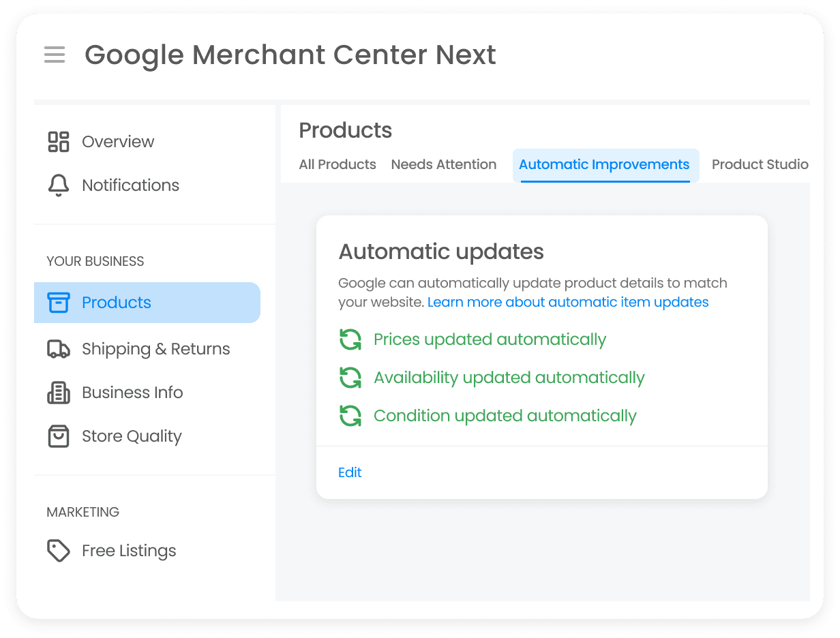The height and width of the screenshot is (638, 840).
Task: Select the Automatic Improvements tab
Action: [605, 165]
